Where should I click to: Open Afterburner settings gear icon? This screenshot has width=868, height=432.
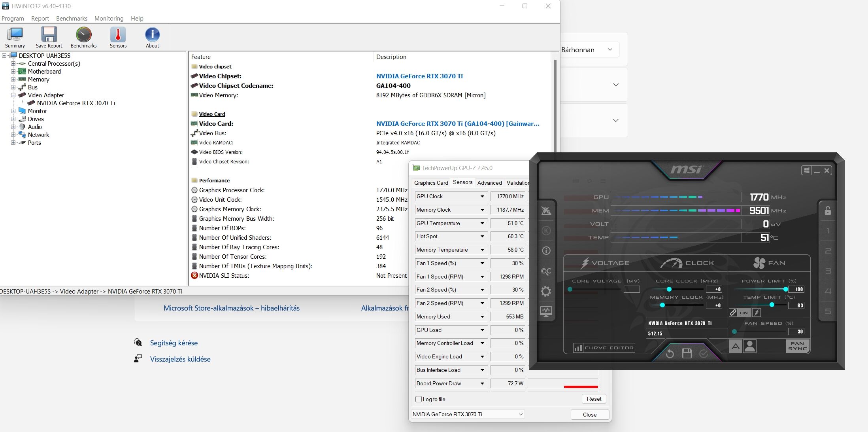pyautogui.click(x=546, y=292)
